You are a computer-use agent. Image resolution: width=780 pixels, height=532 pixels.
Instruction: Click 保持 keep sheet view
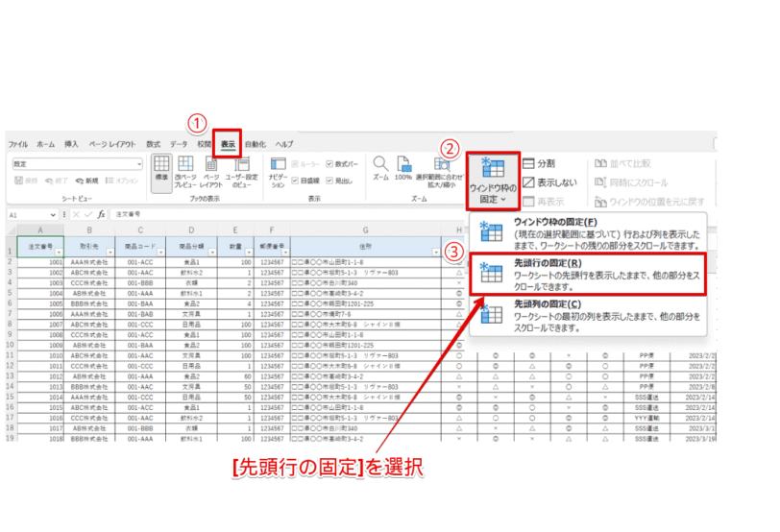(x=26, y=181)
